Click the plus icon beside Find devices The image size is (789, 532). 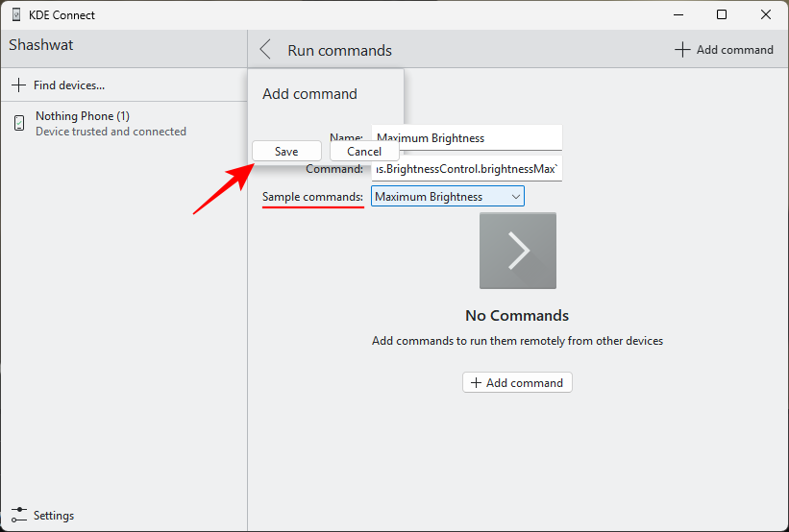(x=18, y=85)
